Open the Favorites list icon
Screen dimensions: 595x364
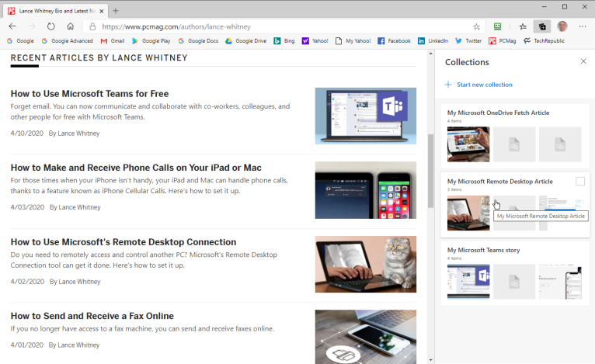[x=523, y=26]
